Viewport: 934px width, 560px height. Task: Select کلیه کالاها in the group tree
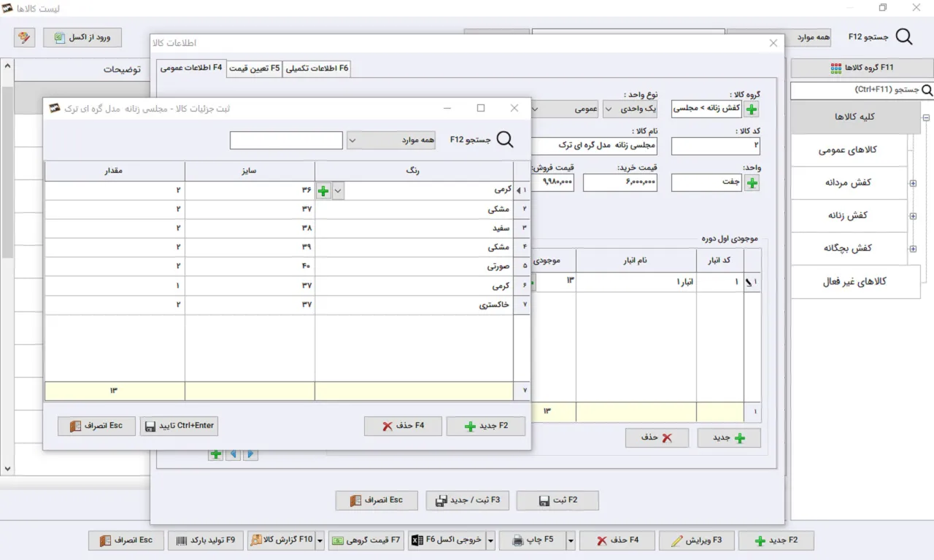855,117
